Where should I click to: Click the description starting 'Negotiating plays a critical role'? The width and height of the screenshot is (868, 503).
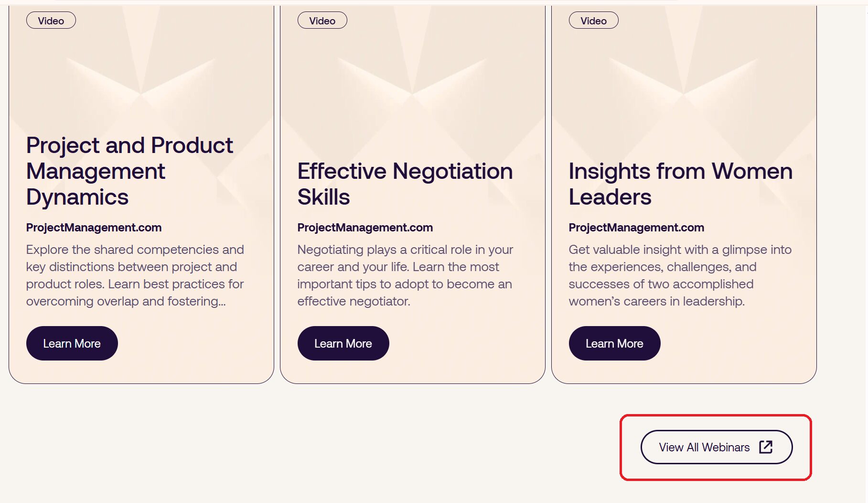point(405,275)
